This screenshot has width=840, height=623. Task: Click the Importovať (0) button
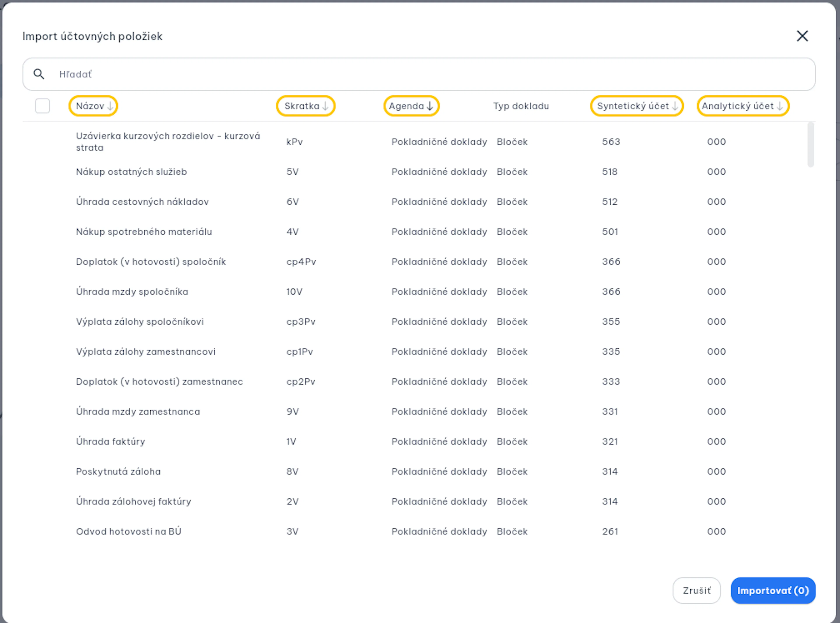[x=773, y=591]
